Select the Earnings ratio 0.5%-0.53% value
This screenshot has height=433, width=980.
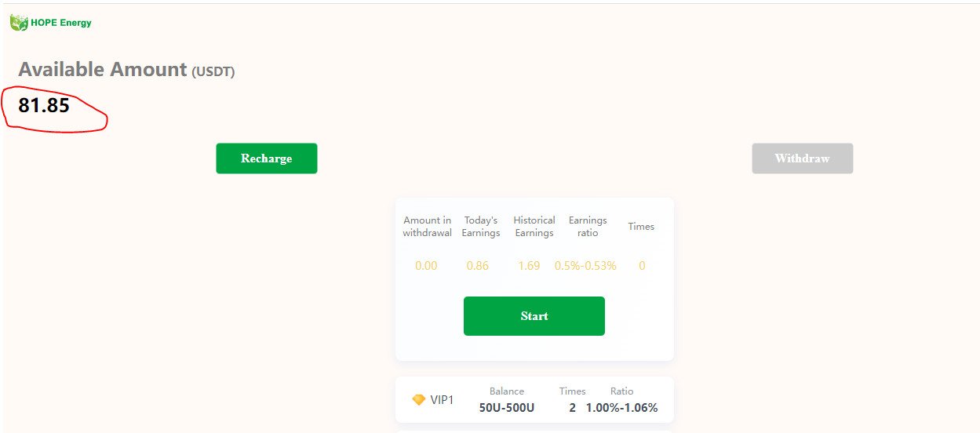[585, 266]
